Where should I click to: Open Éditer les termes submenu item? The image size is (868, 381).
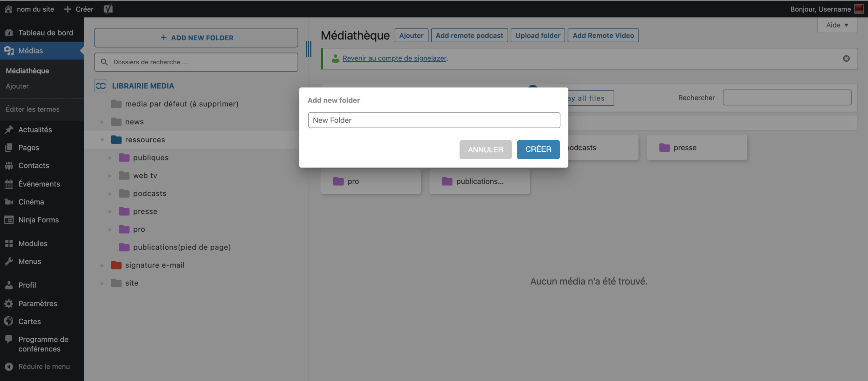(x=33, y=109)
